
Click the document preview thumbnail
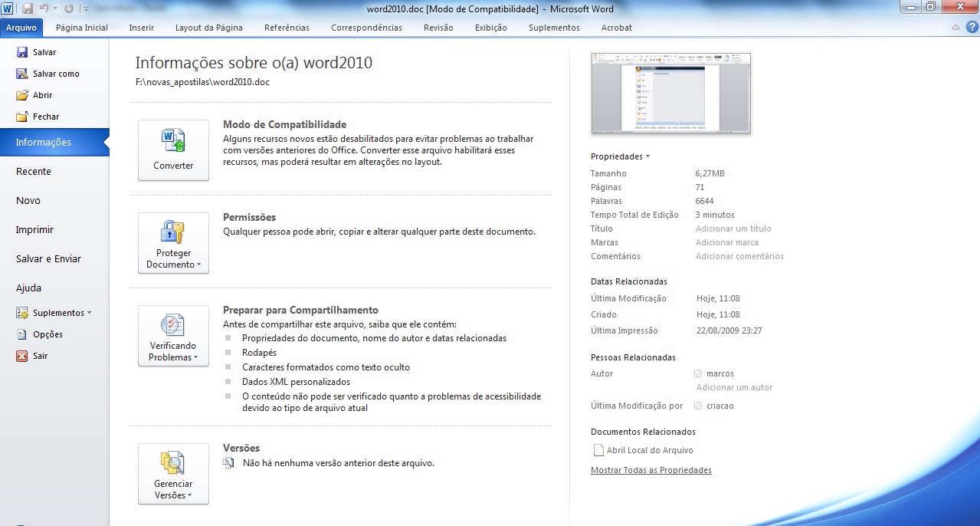[670, 94]
